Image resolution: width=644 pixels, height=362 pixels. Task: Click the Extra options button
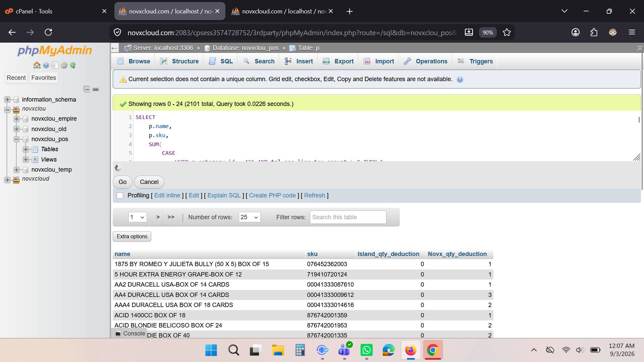click(x=132, y=236)
